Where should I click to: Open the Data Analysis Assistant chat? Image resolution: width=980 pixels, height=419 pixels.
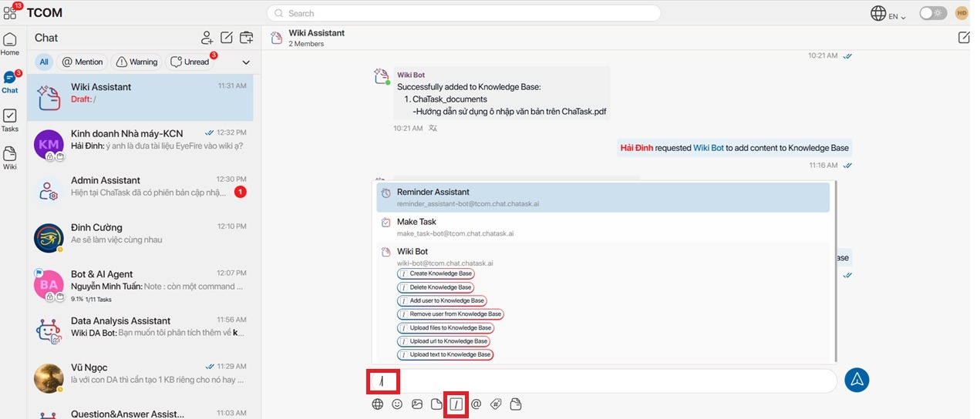point(140,331)
